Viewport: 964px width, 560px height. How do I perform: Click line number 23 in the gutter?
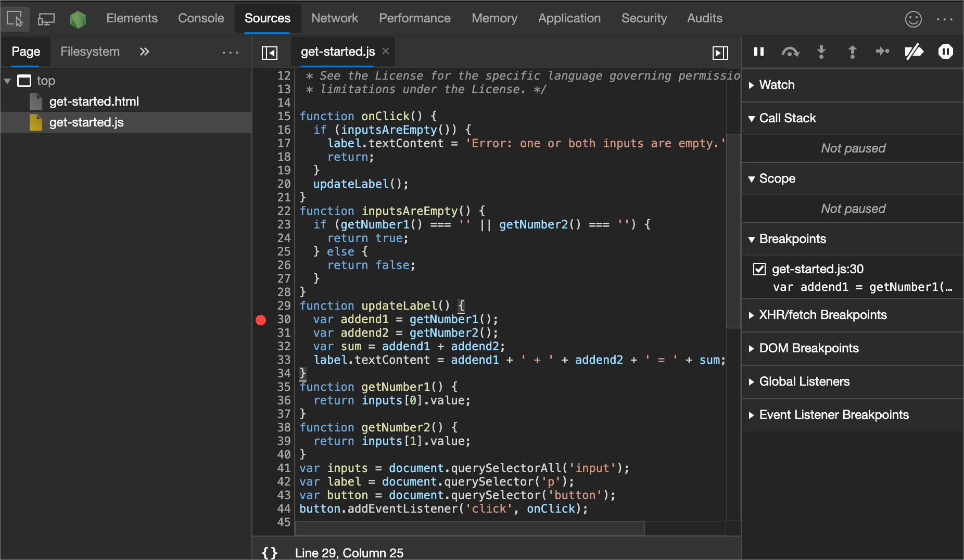pyautogui.click(x=284, y=225)
